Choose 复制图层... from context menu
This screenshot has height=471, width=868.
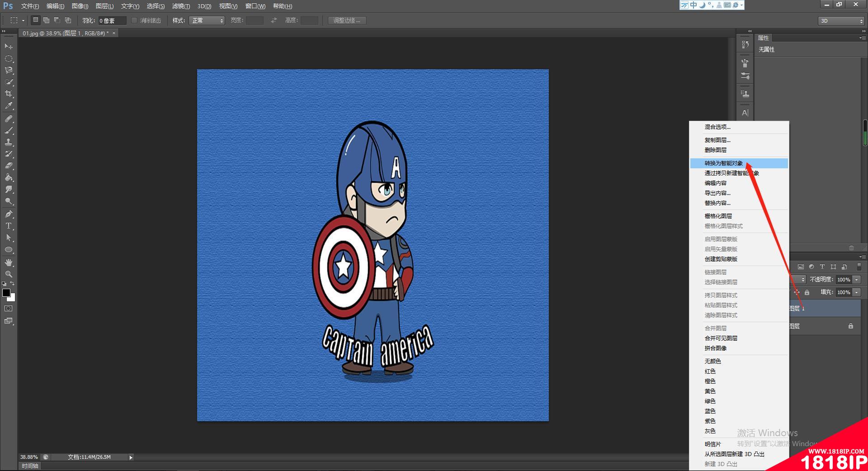(x=739, y=140)
